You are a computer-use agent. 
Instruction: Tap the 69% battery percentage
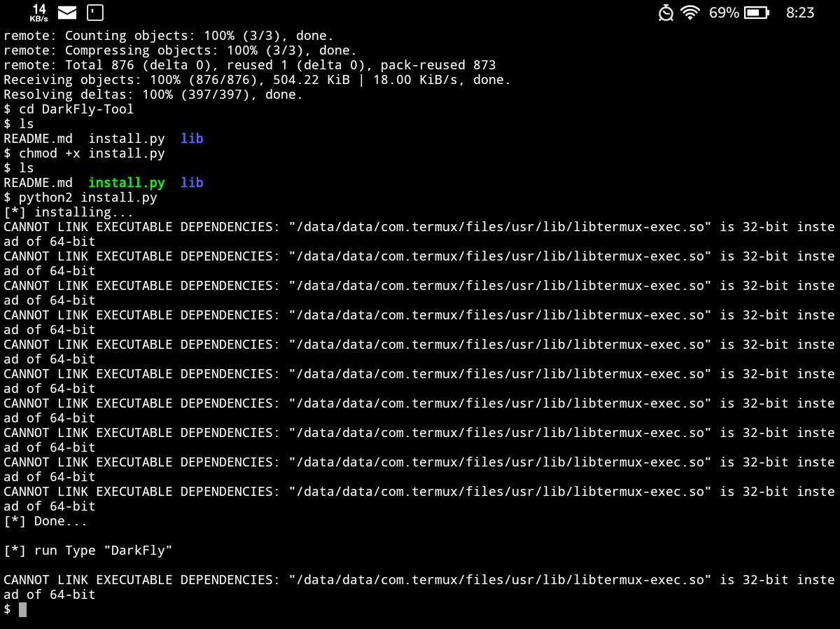(x=724, y=13)
